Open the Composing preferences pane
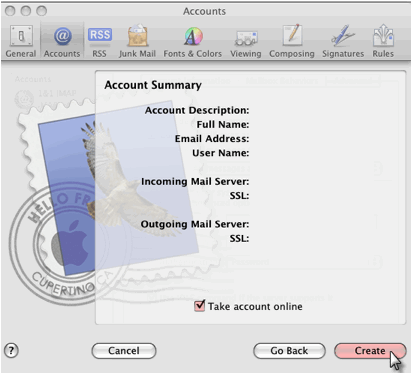412x374 pixels. [x=292, y=41]
